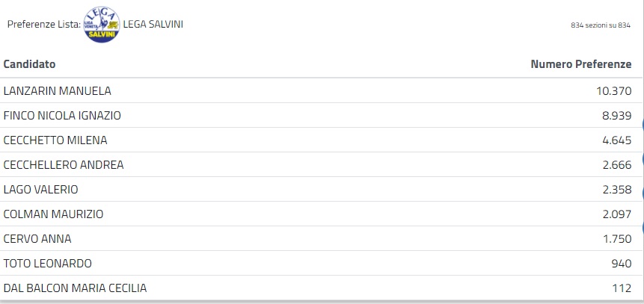Image resolution: width=644 pixels, height=304 pixels.
Task: Click the 834 sezioni su 834 label
Action: pos(601,25)
